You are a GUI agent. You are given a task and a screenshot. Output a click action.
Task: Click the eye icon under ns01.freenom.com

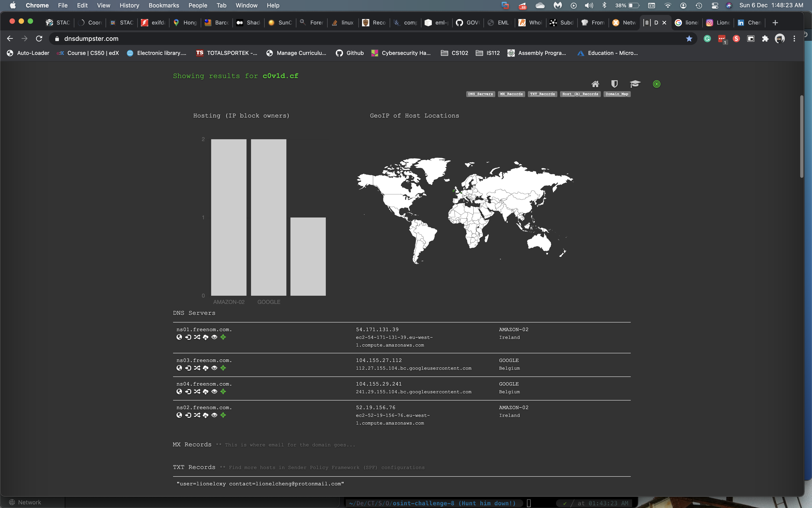(214, 337)
